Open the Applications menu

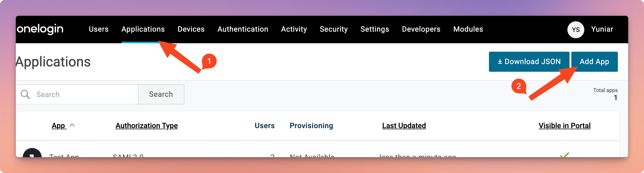pos(143,29)
